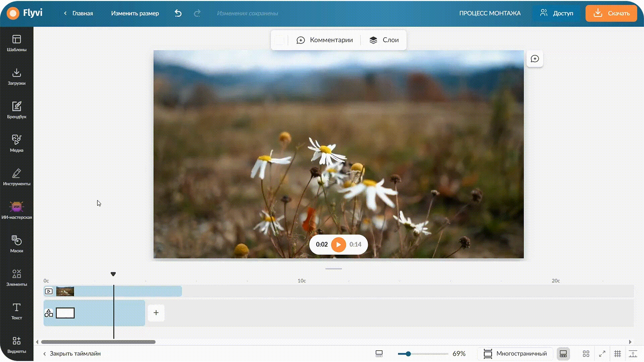Open the Загрузки uploads panel
Image resolution: width=644 pixels, height=362 pixels.
click(x=16, y=77)
